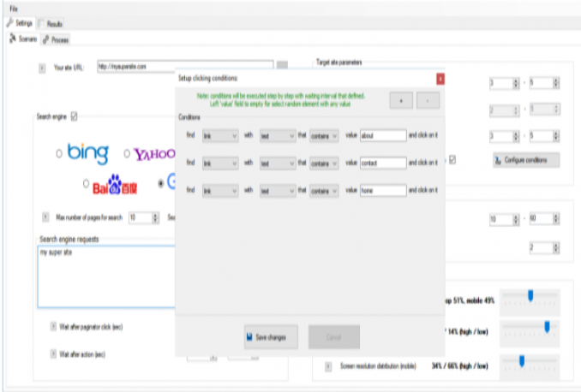Open the third row's 'text' dropdown
The width and height of the screenshot is (581, 392).
(277, 190)
